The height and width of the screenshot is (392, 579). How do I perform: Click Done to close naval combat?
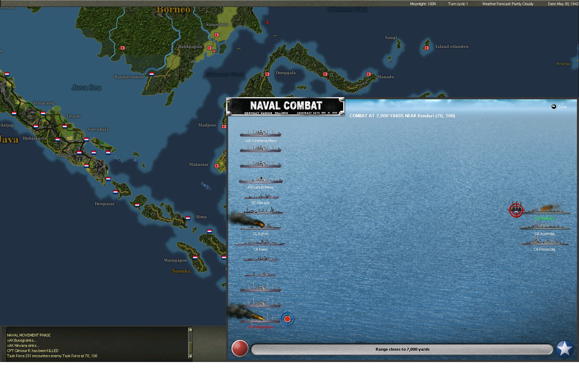coord(559,107)
